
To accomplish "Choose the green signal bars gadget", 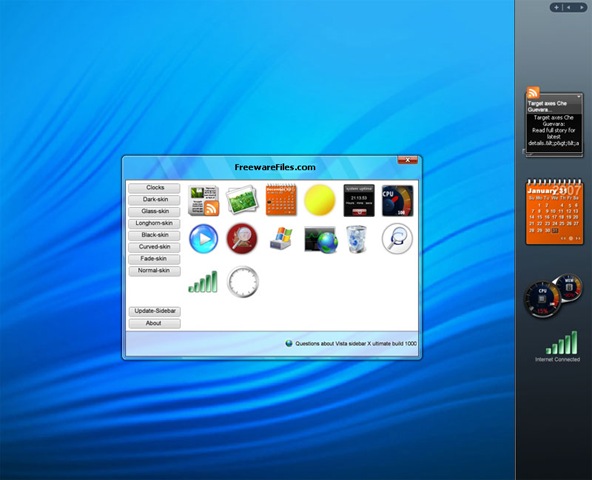I will [203, 282].
